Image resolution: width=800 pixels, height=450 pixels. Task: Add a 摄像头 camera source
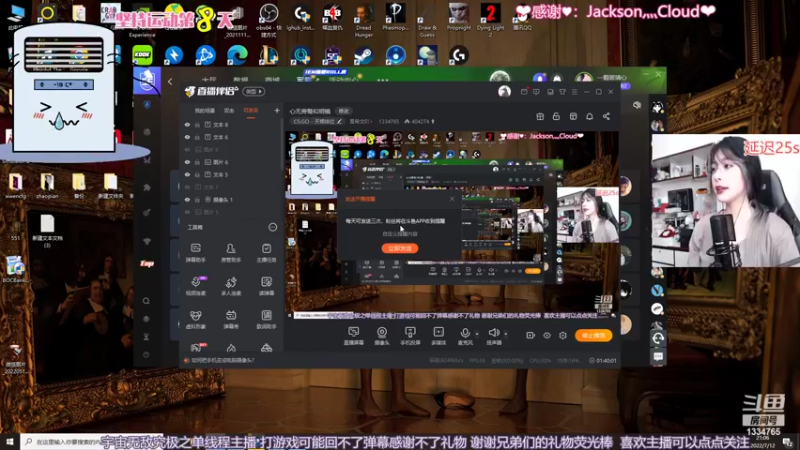[x=382, y=336]
